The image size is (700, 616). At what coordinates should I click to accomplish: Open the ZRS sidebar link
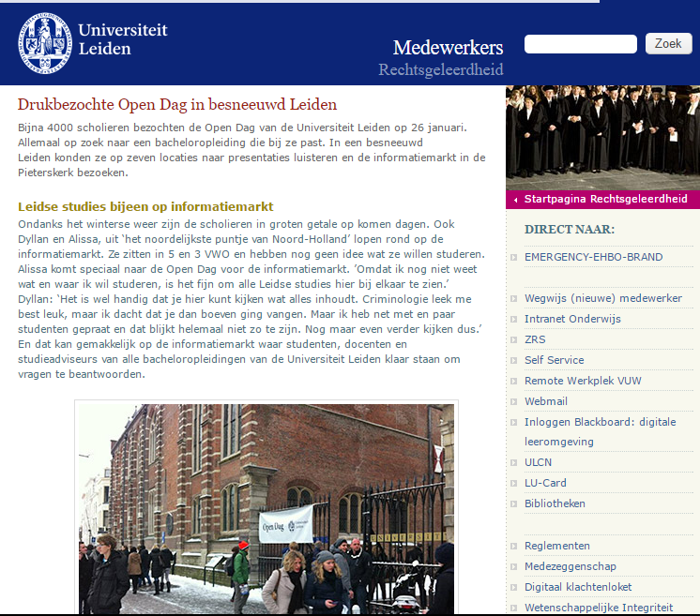click(535, 339)
